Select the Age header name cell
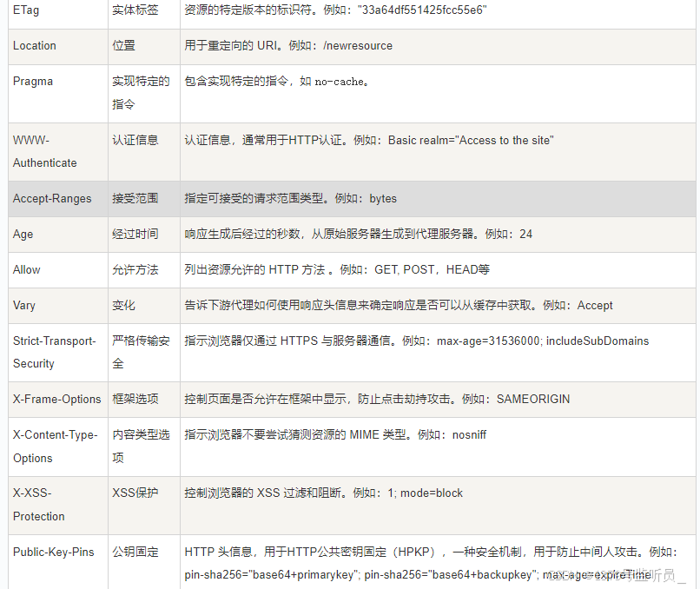Screen dimensions: 700x589 (58, 235)
